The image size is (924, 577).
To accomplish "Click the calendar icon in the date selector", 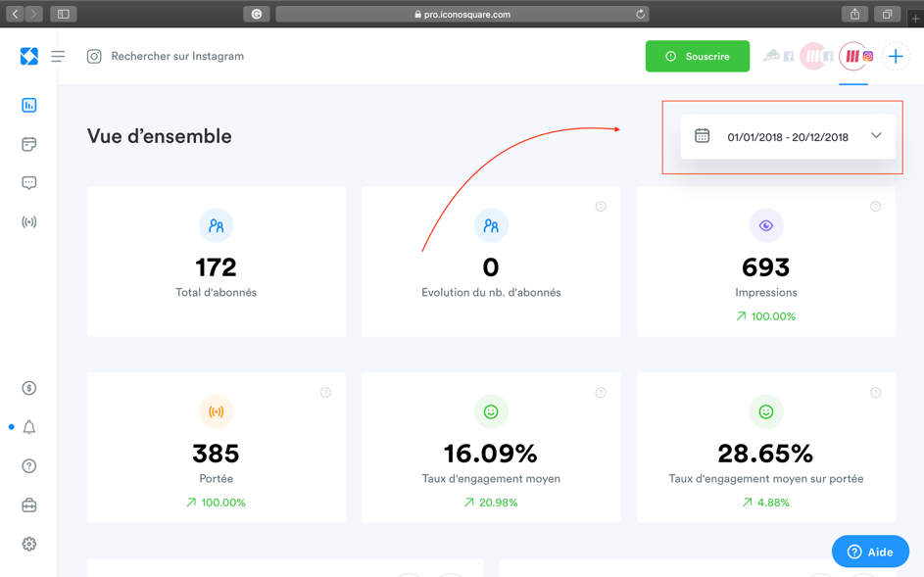I will [702, 135].
